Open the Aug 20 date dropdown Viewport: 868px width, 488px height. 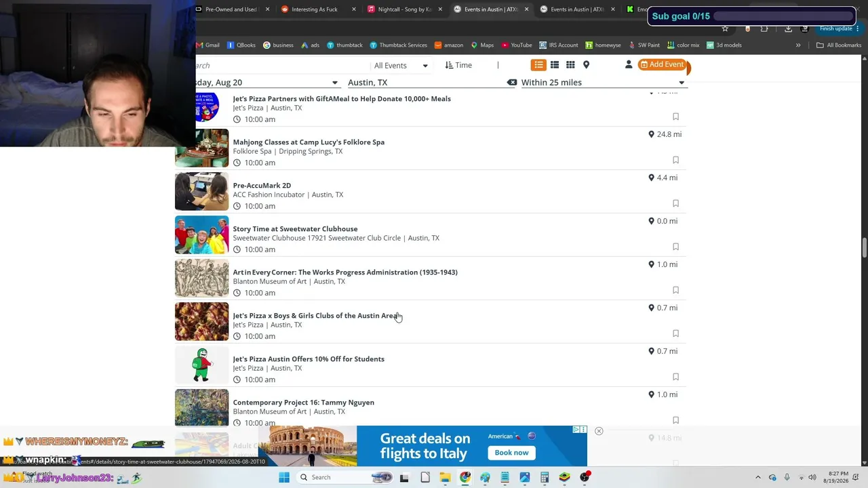(x=267, y=83)
